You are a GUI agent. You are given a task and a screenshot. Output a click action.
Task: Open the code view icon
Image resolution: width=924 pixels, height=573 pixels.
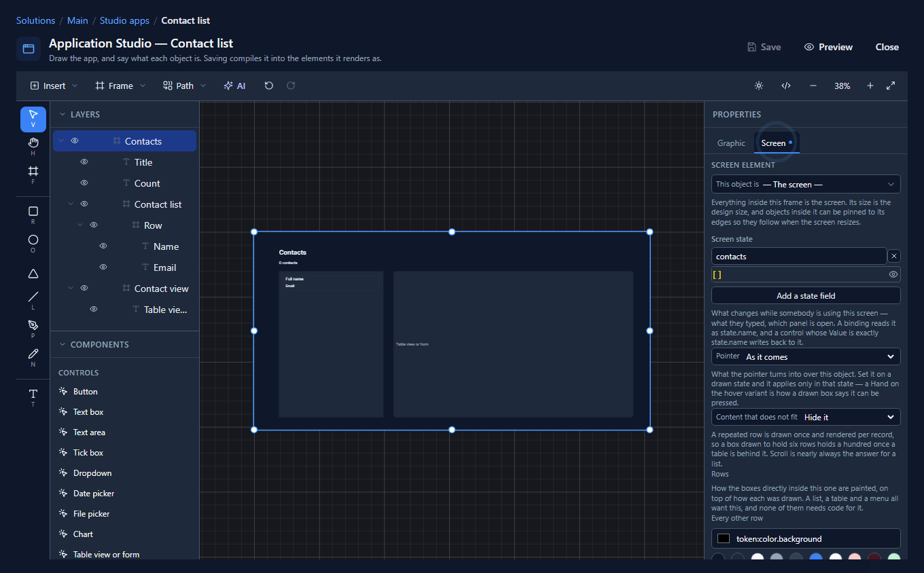pyautogui.click(x=786, y=86)
